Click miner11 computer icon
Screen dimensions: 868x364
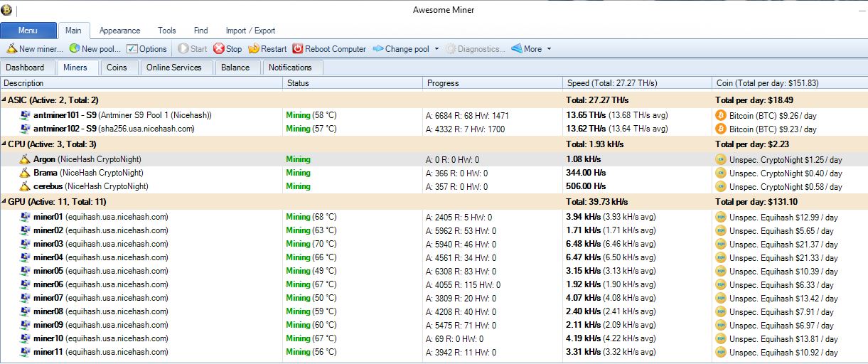click(x=26, y=352)
